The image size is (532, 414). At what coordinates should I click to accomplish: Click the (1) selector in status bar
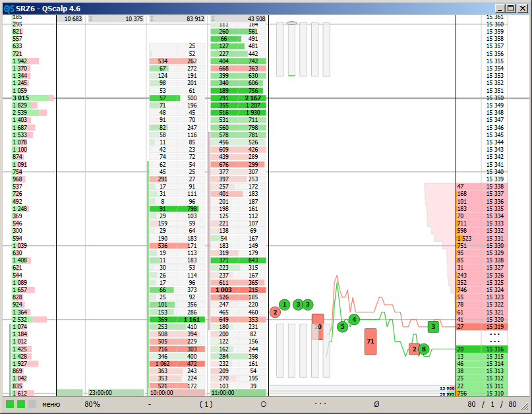[206, 403]
